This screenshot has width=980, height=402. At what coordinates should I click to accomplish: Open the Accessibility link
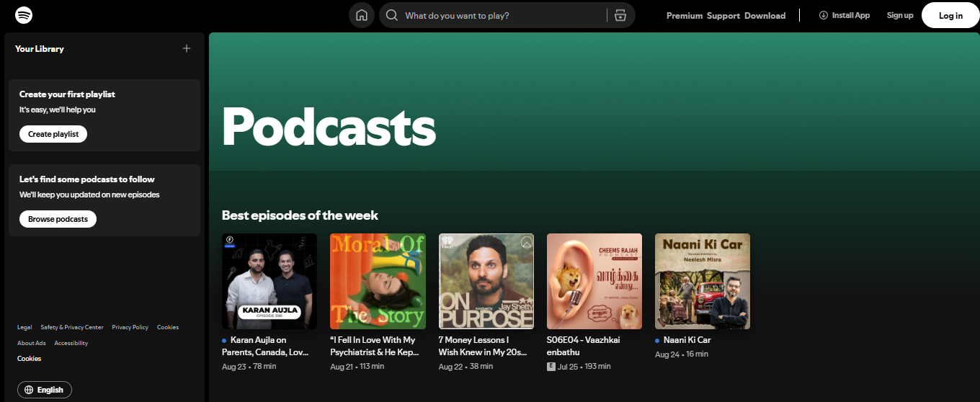click(x=71, y=343)
